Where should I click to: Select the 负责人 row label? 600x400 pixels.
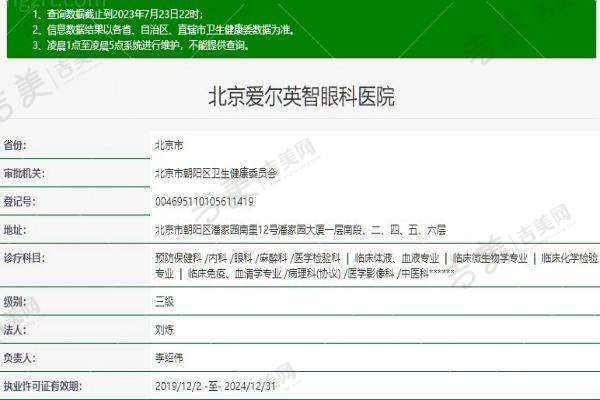[20, 356]
